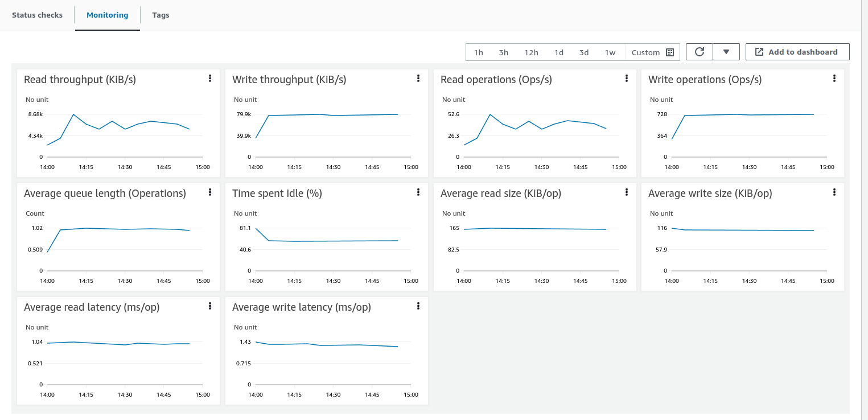Open Write throughput widget options menu
The width and height of the screenshot is (868, 420).
tap(418, 79)
